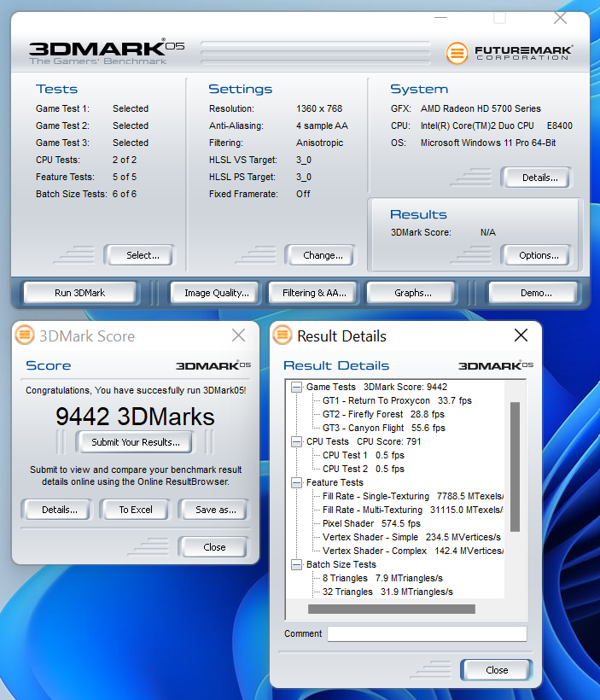Click the '6 of 6' Batch Size Tests value
This screenshot has height=700, width=600.
(125, 194)
